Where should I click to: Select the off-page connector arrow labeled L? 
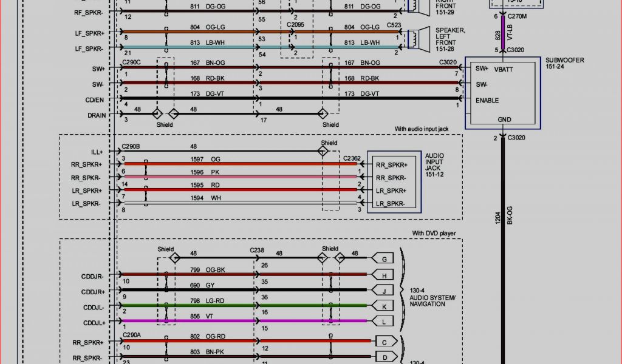(384, 320)
